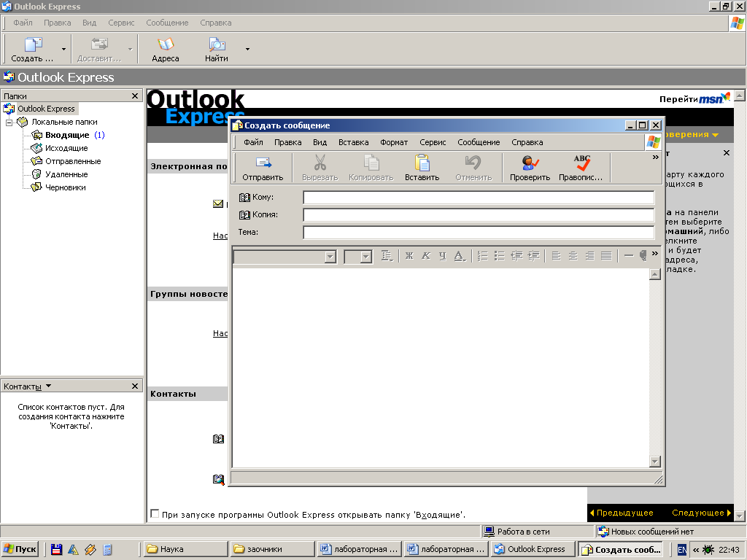This screenshot has height=560, width=747.
Task: Enable open Входящие folder at startup checkbox
Action: (155, 514)
